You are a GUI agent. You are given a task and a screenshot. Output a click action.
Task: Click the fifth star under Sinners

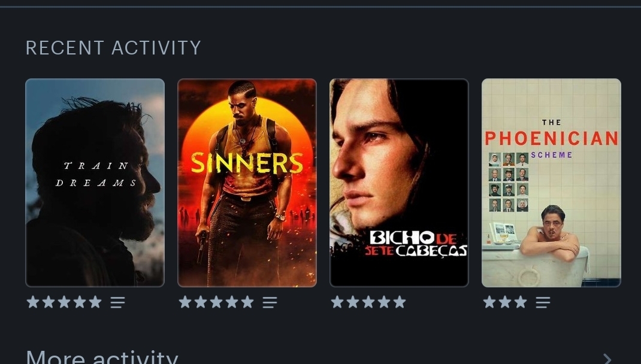[x=247, y=302]
